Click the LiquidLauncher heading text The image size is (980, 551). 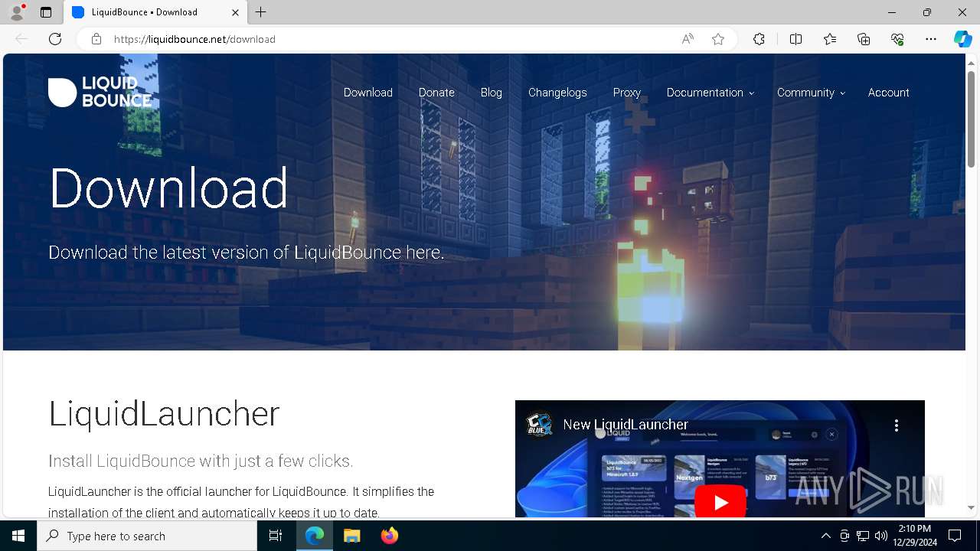click(x=164, y=414)
